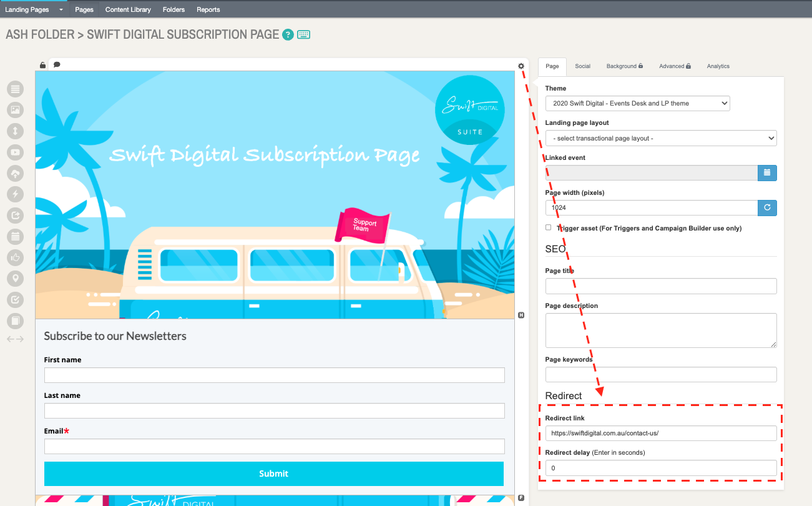
Task: Click the Swift Digital Suite logo on the banner
Action: 469,111
